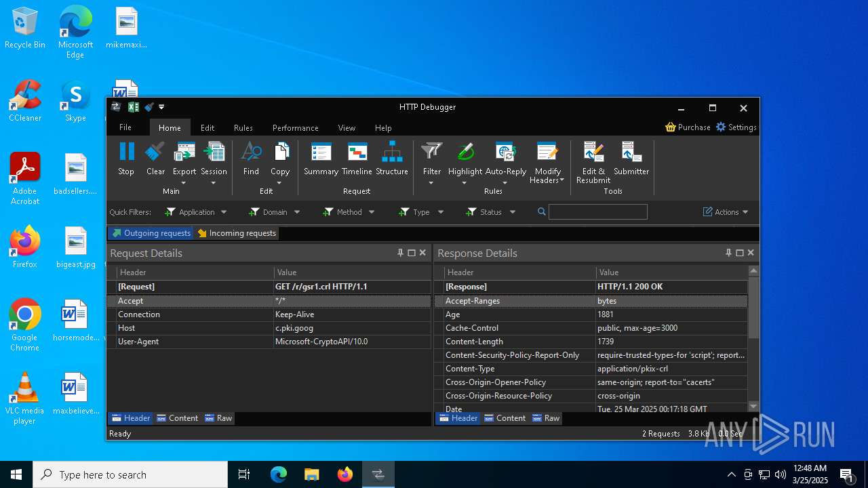Expand the Session dropdown arrow
This screenshot has width=868, height=488.
(214, 183)
